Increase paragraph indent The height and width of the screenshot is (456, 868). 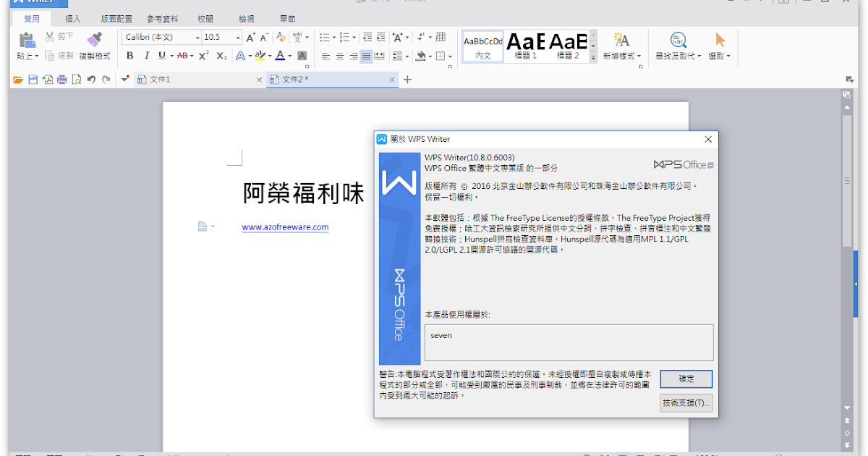point(381,37)
